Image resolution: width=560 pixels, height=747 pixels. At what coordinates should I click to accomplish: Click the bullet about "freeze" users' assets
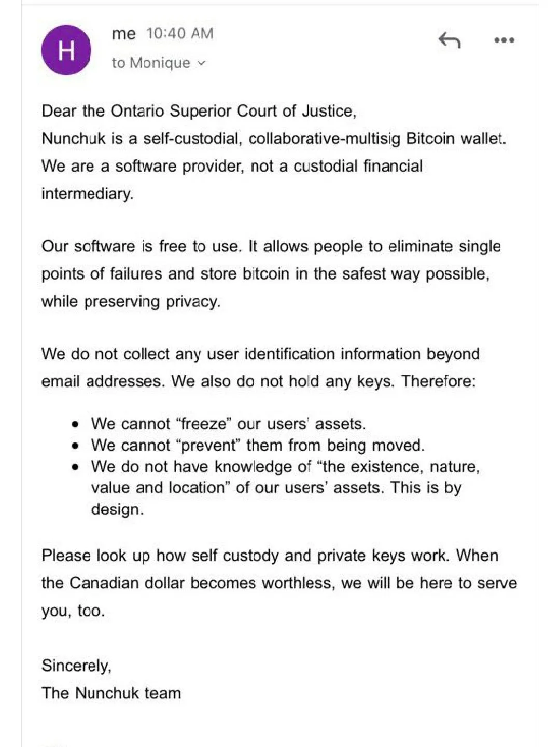228,424
